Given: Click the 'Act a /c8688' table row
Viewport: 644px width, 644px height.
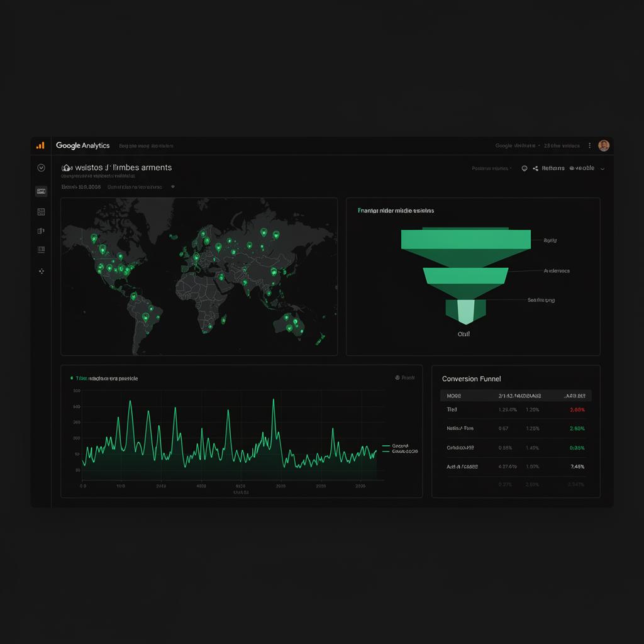Looking at the screenshot, I should point(516,467).
